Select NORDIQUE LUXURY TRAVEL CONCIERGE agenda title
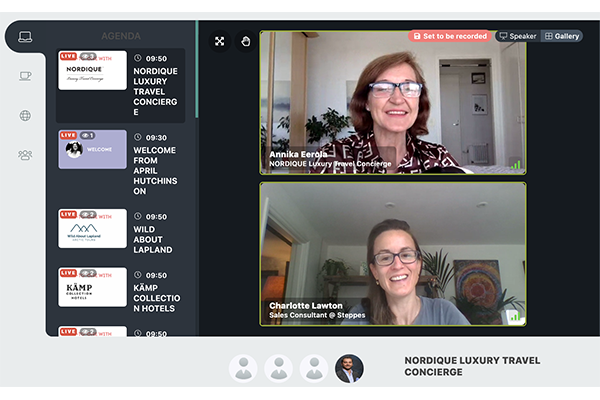600x400 pixels. click(x=155, y=91)
